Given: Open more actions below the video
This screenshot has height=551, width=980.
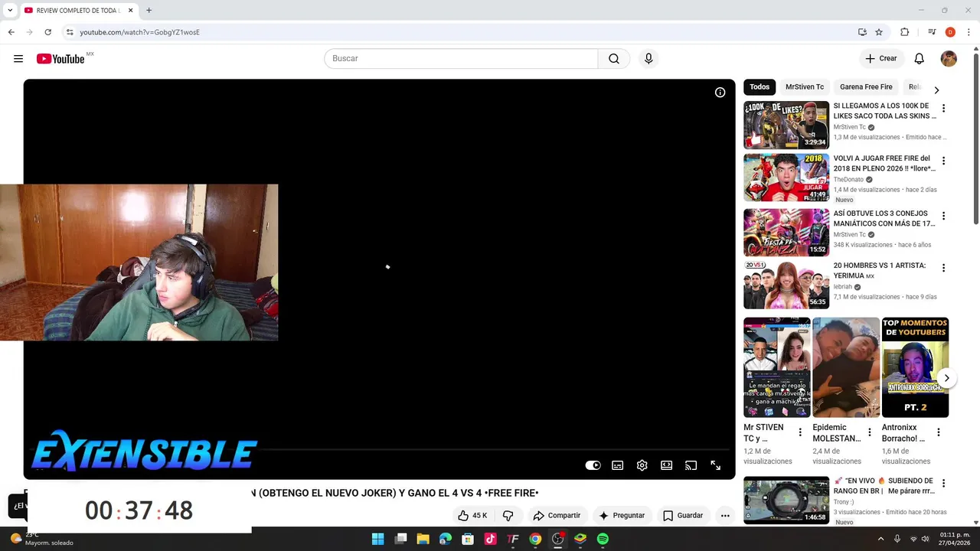Looking at the screenshot, I should [725, 516].
